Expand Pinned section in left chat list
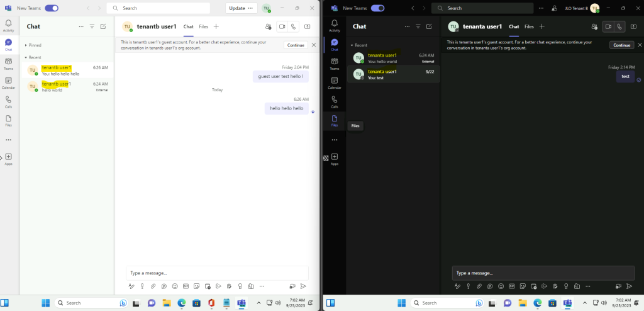Image resolution: width=644 pixels, height=311 pixels. point(33,45)
